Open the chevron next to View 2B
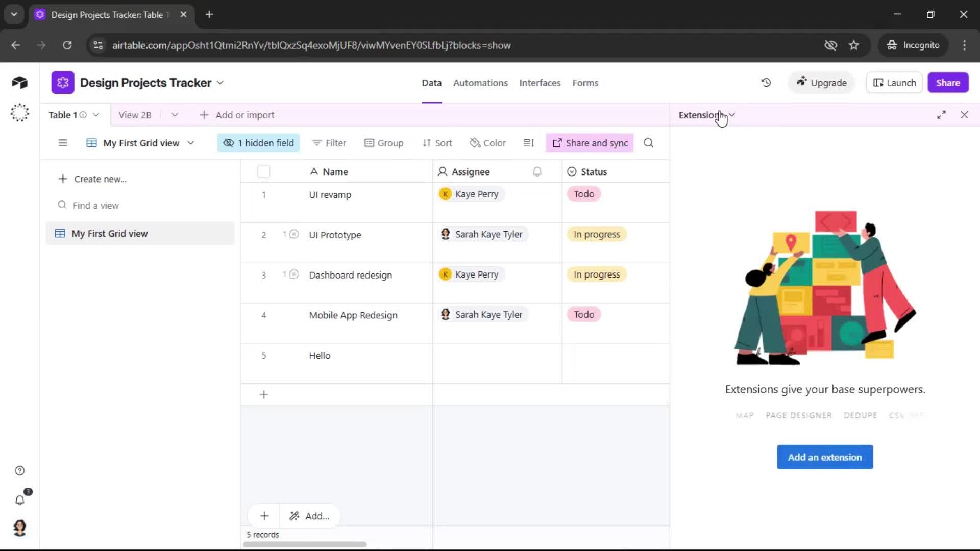 pos(175,115)
